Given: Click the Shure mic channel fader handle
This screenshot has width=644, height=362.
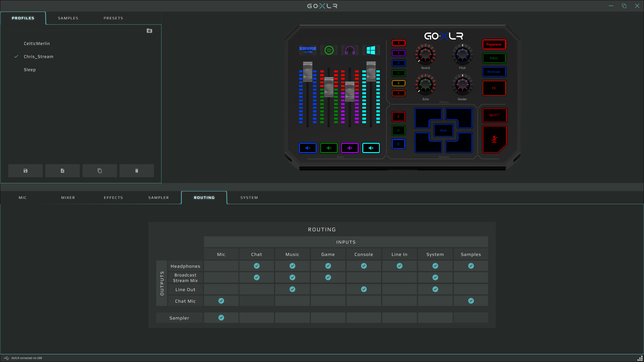Looking at the screenshot, I should [x=308, y=72].
